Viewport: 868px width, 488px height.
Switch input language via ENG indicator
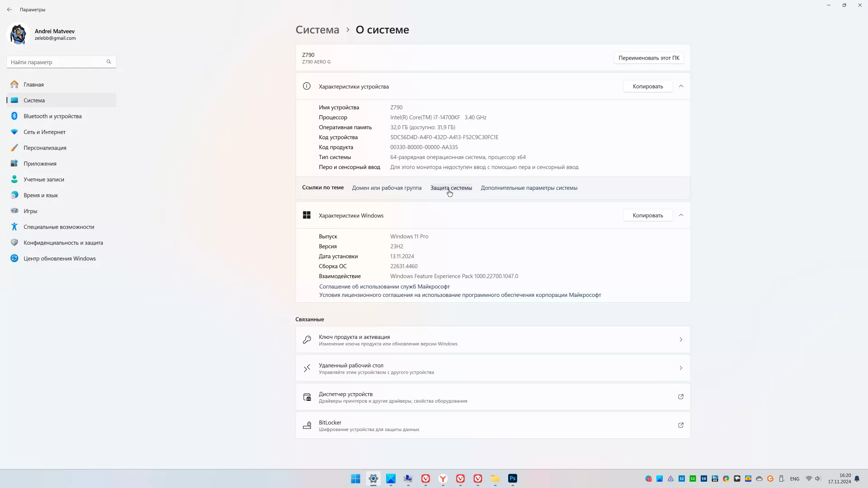tap(795, 479)
